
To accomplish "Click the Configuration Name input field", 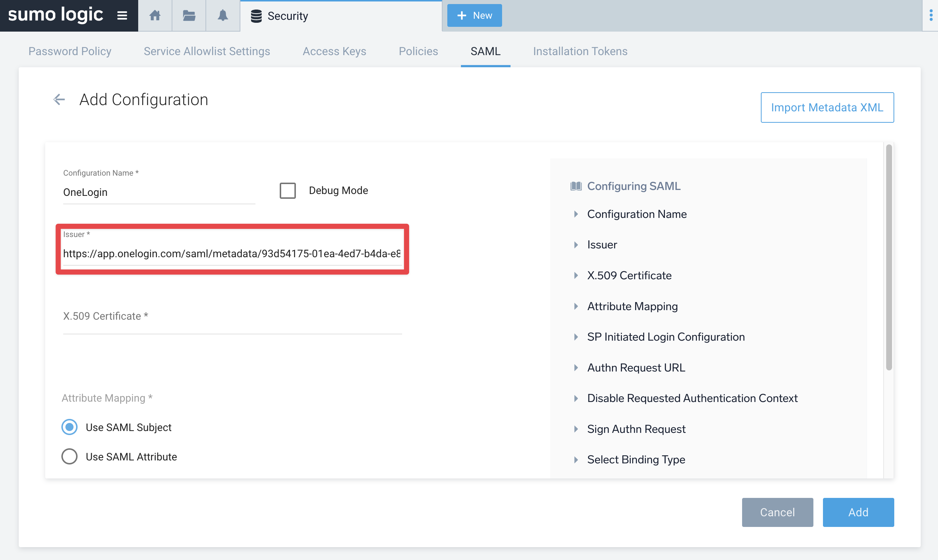I will point(159,193).
